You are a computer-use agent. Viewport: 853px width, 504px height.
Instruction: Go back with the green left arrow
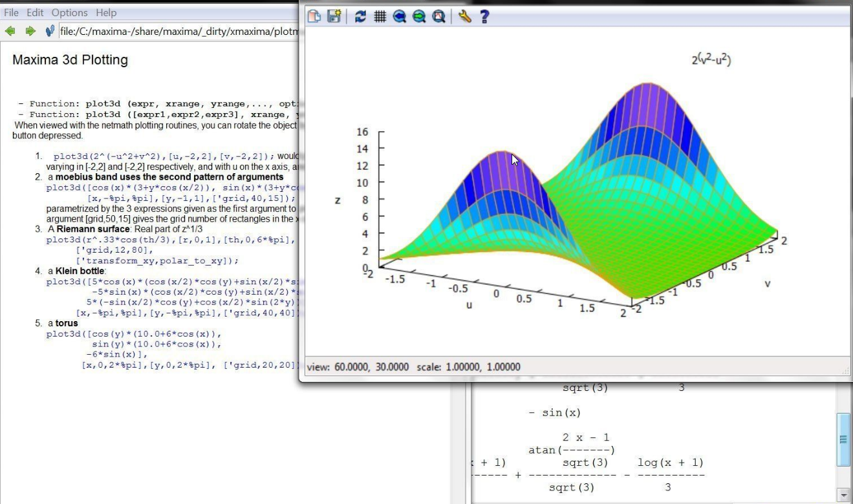pyautogui.click(x=10, y=31)
